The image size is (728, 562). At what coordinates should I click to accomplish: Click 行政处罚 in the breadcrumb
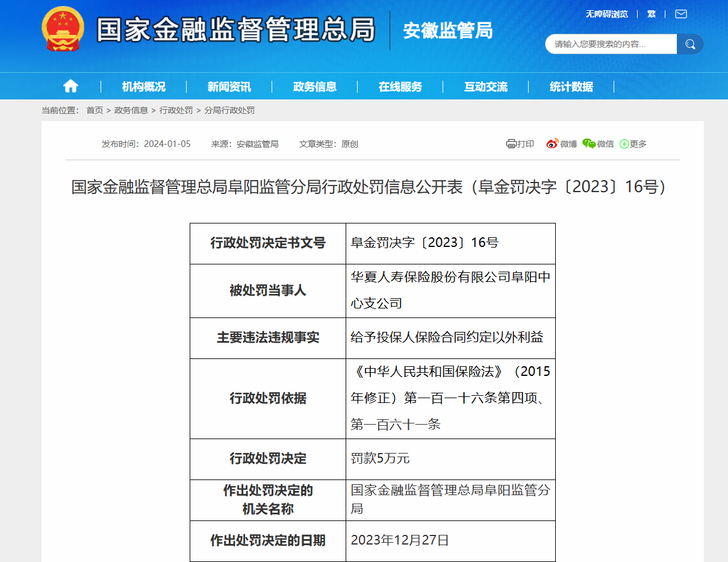[x=176, y=110]
